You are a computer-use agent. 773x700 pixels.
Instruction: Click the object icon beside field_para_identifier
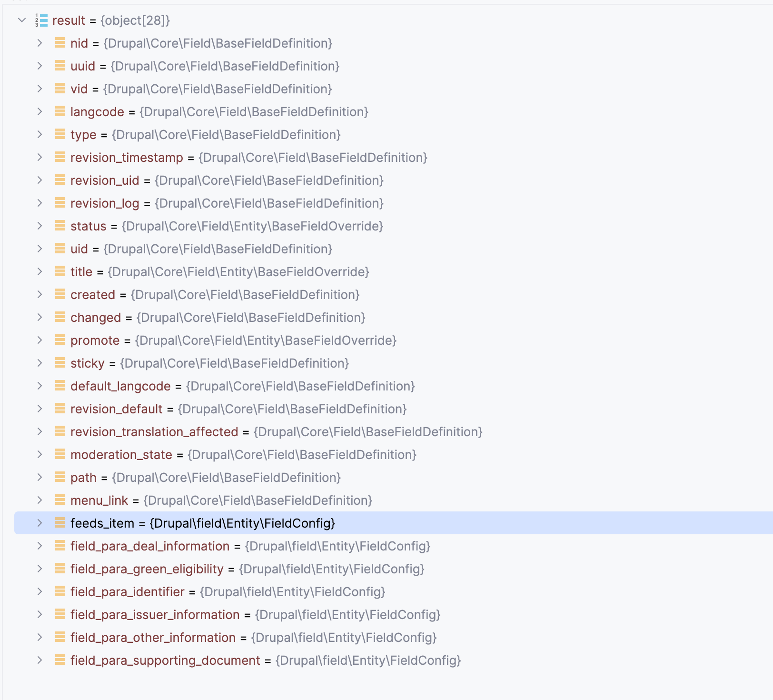(x=60, y=591)
